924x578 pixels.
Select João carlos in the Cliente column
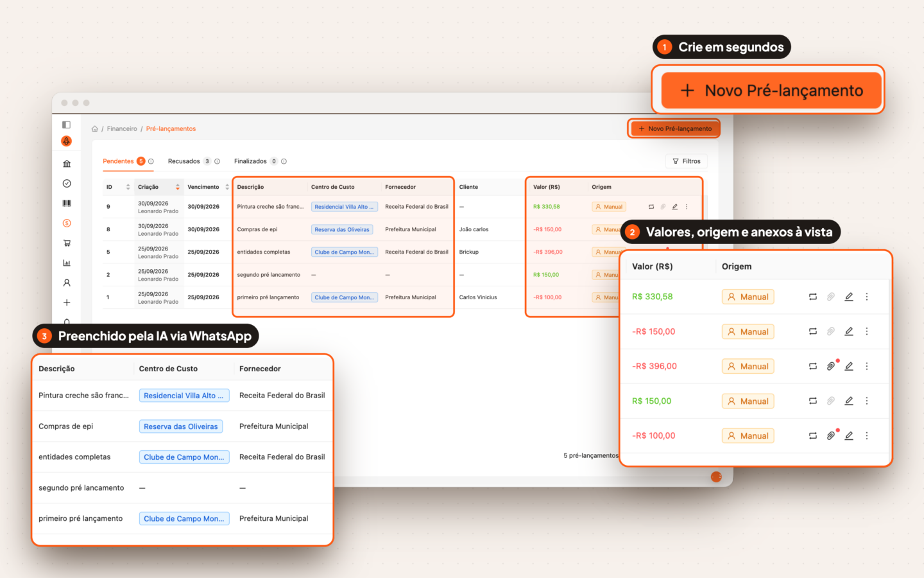pos(474,229)
